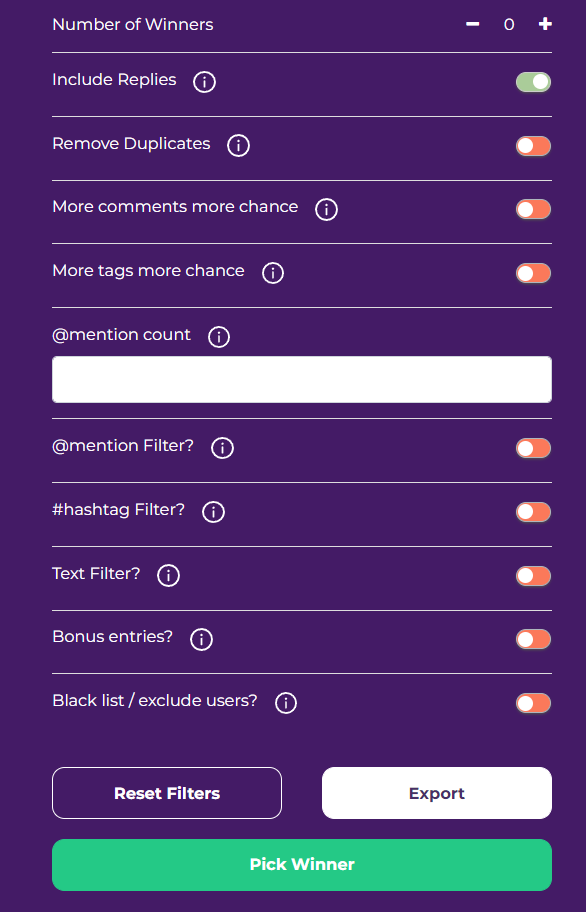Focus the @mention count input field
The image size is (586, 912).
pyautogui.click(x=302, y=379)
